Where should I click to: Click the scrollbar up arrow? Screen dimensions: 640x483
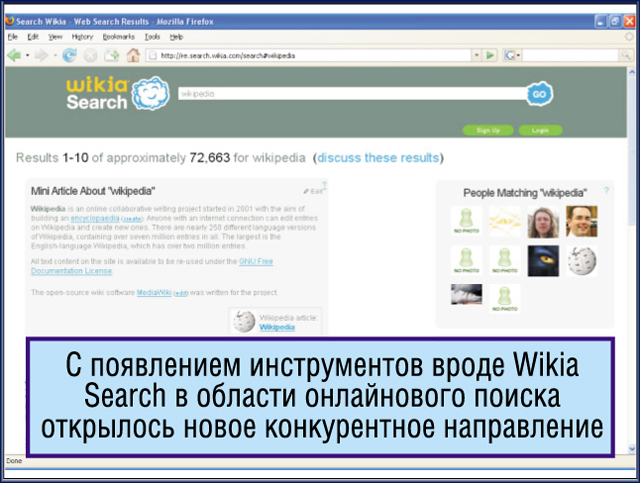(x=632, y=72)
